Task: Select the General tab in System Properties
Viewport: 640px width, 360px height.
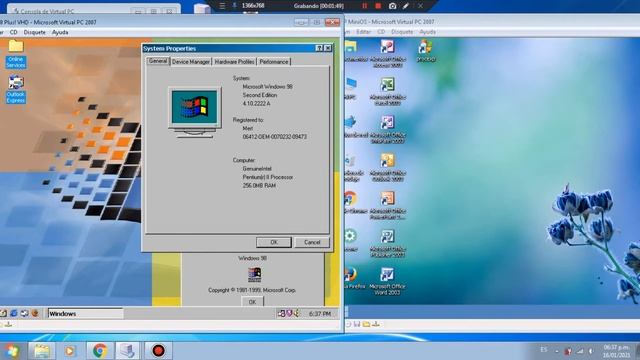Action: click(x=158, y=61)
